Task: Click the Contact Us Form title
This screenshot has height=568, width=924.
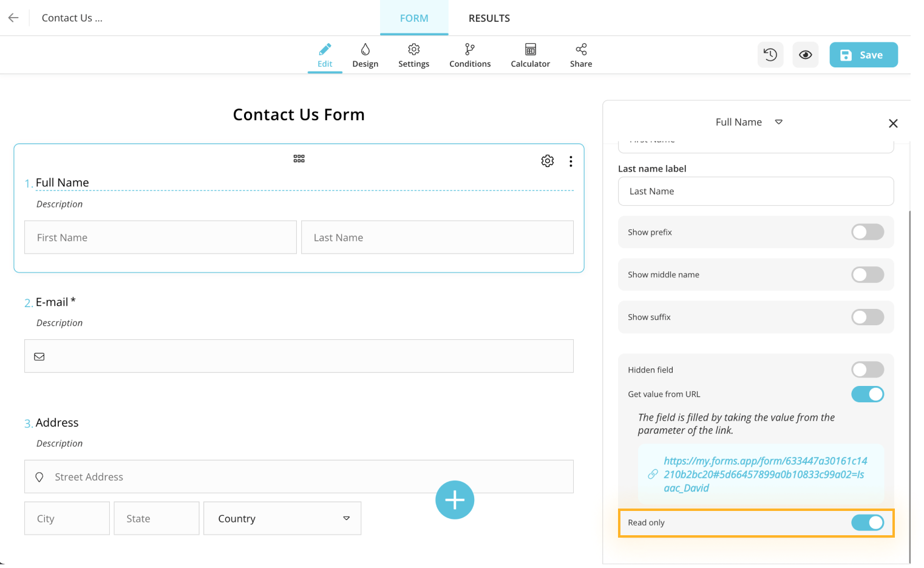Action: coord(299,115)
